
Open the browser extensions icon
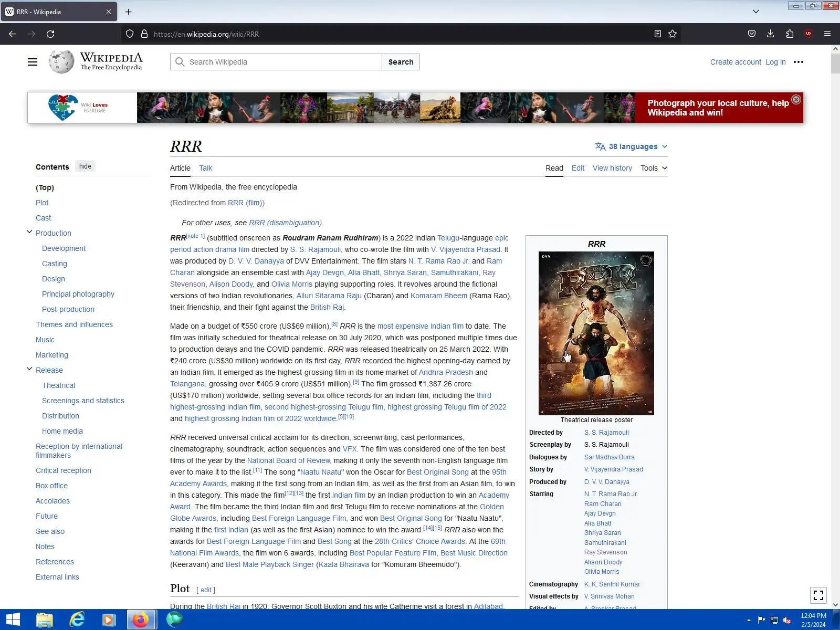(x=790, y=34)
